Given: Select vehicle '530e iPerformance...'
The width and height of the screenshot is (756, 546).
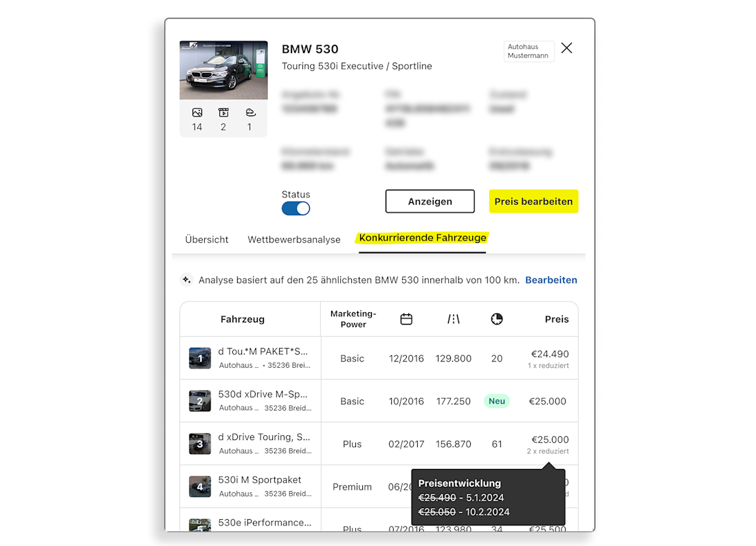Looking at the screenshot, I should click(265, 523).
